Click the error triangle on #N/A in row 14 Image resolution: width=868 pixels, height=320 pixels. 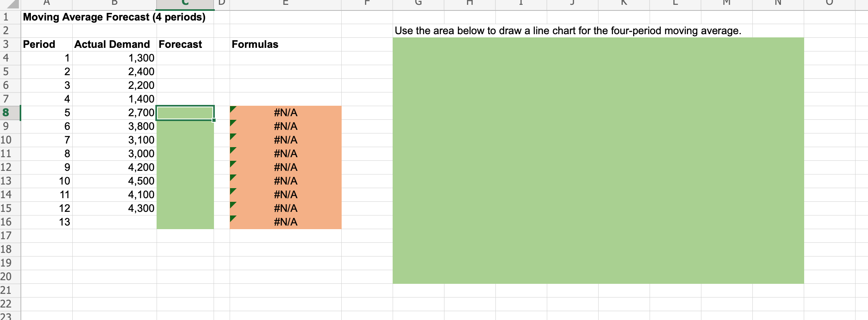pos(233,191)
